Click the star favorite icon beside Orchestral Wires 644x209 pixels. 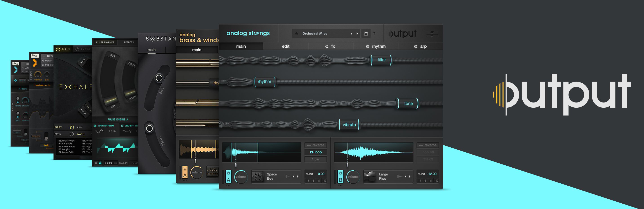coord(297,33)
